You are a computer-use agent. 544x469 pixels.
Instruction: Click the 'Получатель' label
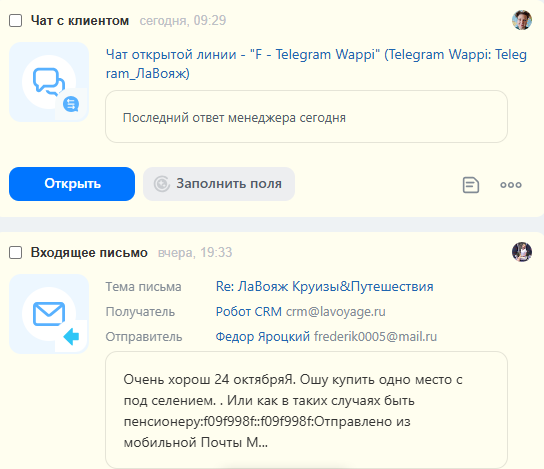coord(140,312)
